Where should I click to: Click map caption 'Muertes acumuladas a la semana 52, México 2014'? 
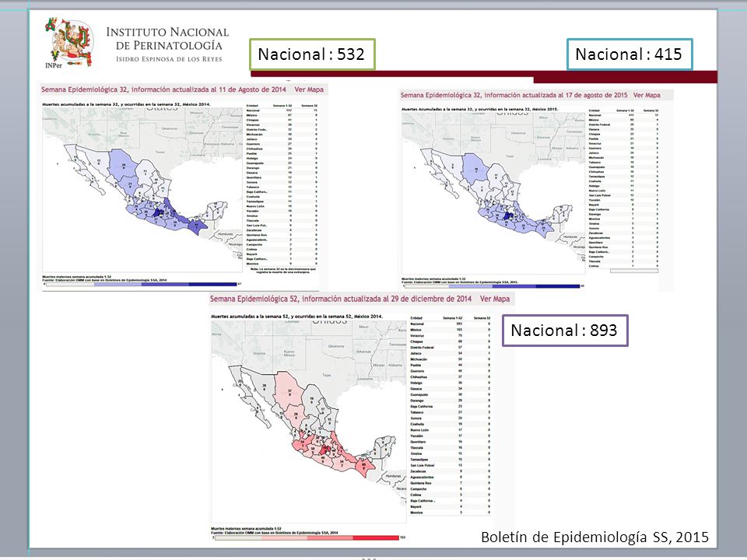point(296,317)
